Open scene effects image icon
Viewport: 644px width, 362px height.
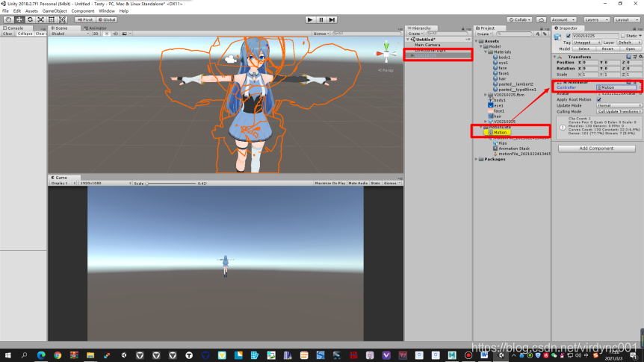[125, 34]
